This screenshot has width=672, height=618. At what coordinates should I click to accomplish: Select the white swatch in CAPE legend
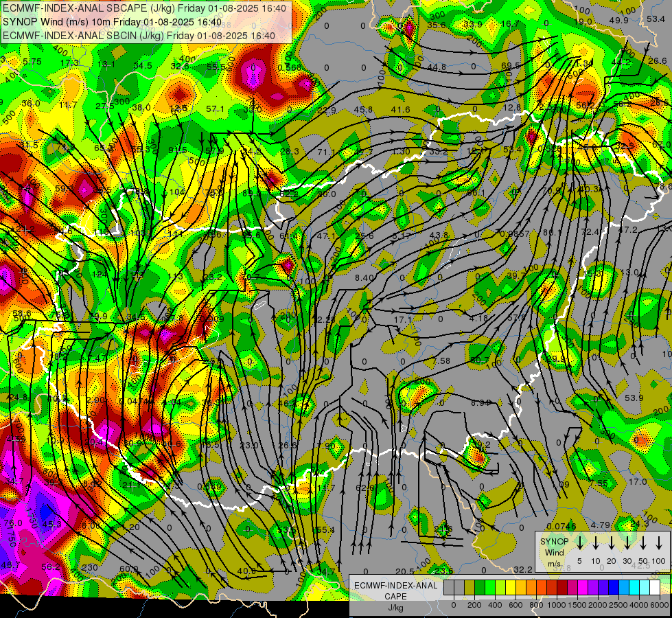coord(655,587)
